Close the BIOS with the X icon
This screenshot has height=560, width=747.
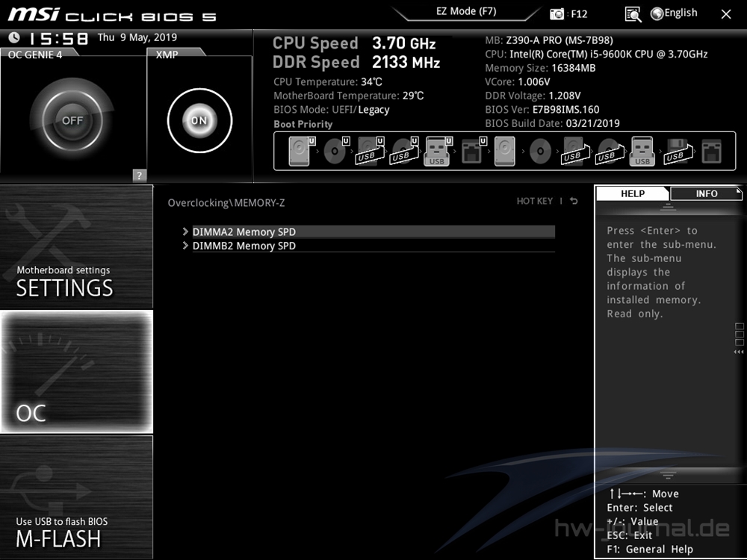[726, 14]
